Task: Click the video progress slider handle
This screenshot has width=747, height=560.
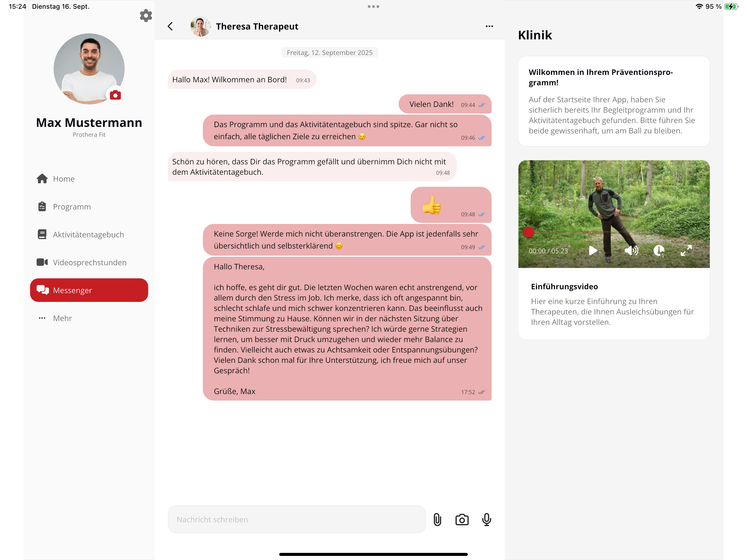Action: [x=529, y=232]
